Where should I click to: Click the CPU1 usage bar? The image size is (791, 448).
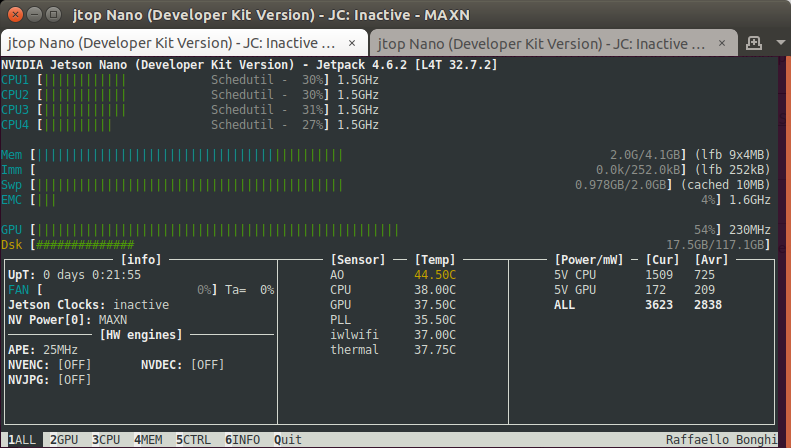[85, 80]
